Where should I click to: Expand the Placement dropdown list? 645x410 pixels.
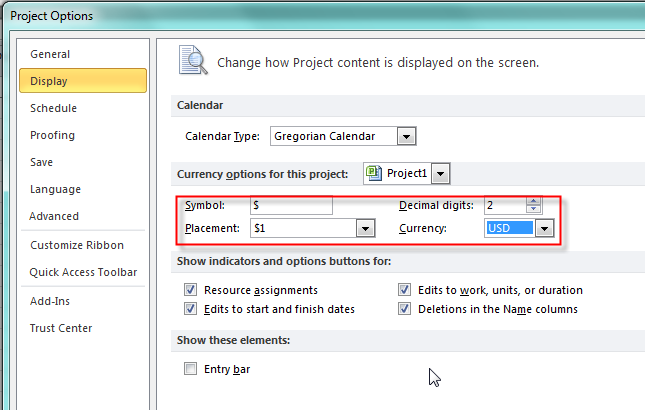coord(366,229)
